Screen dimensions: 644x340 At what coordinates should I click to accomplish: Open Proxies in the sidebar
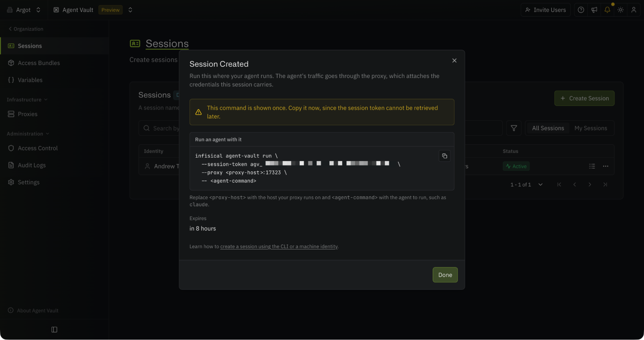[x=54, y=114]
